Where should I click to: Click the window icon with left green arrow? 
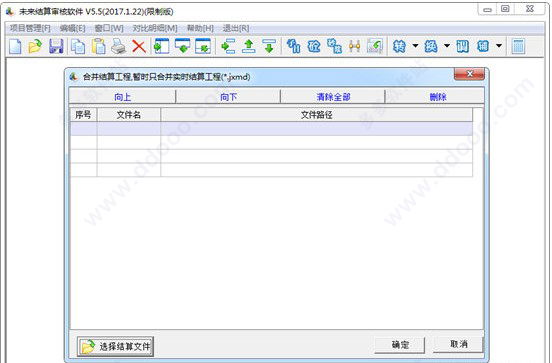pos(162,46)
